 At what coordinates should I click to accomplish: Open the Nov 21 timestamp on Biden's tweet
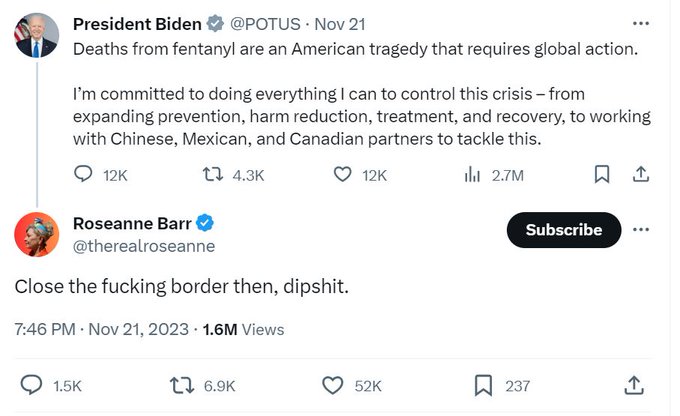tap(340, 24)
